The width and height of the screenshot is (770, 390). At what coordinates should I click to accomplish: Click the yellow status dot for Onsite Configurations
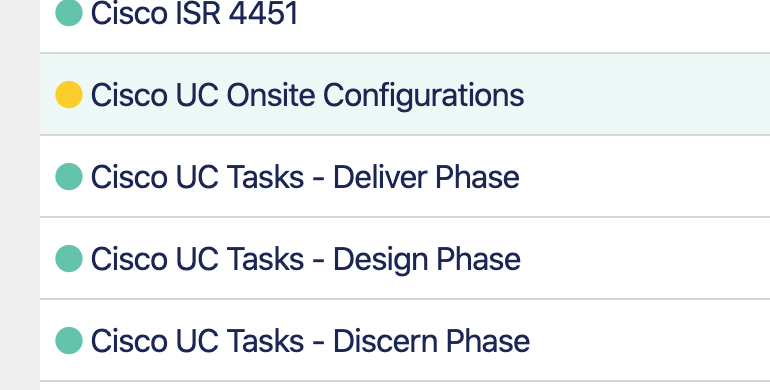coord(69,94)
